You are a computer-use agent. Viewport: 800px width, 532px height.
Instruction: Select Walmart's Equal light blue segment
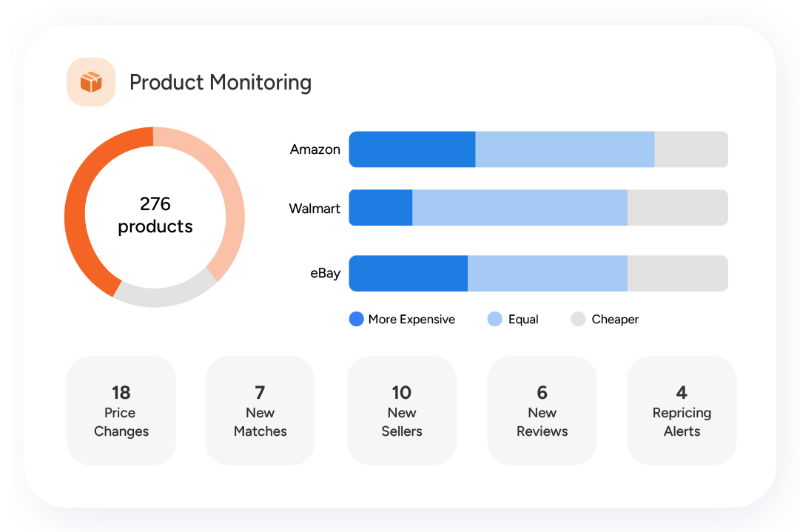click(x=520, y=208)
